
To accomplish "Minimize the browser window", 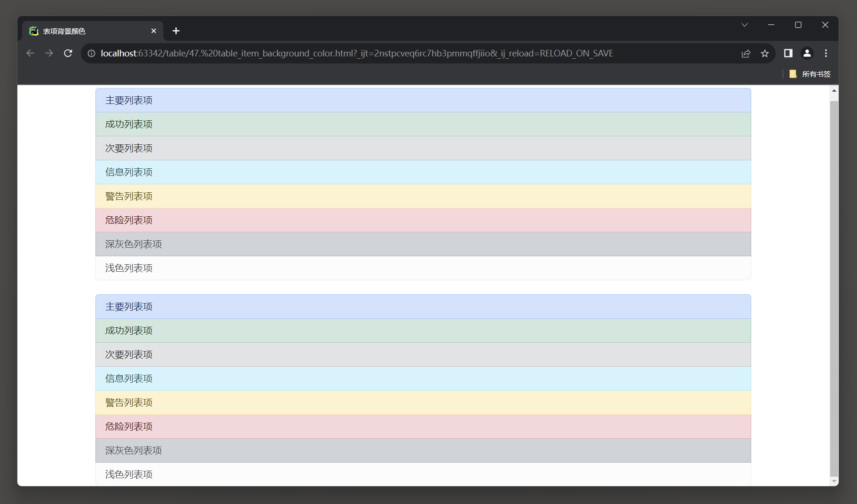I will point(771,25).
